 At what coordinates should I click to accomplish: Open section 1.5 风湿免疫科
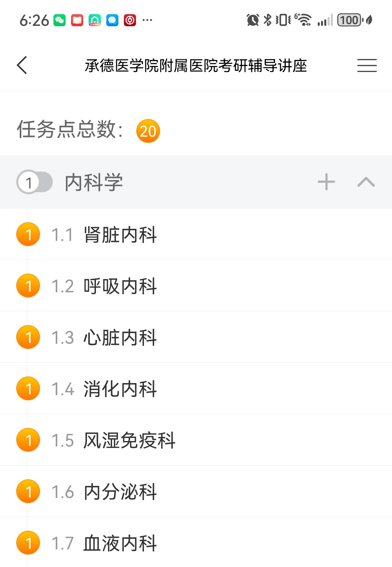(129, 441)
